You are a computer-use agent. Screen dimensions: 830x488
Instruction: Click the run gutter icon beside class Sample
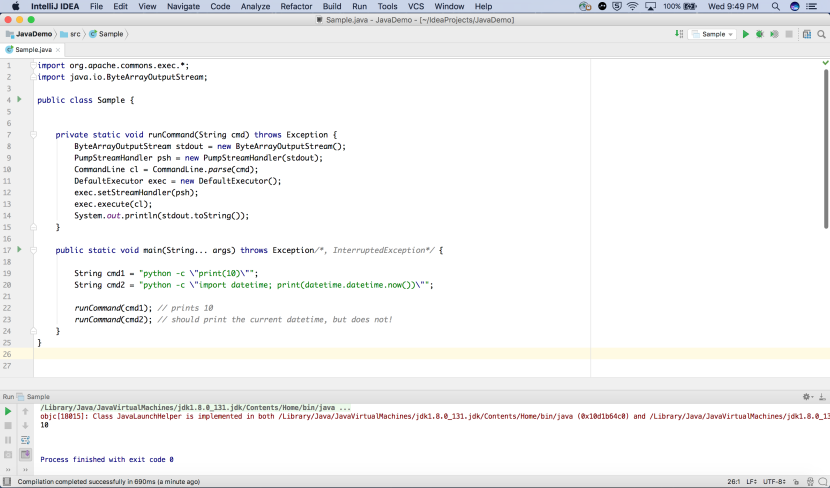coord(19,100)
